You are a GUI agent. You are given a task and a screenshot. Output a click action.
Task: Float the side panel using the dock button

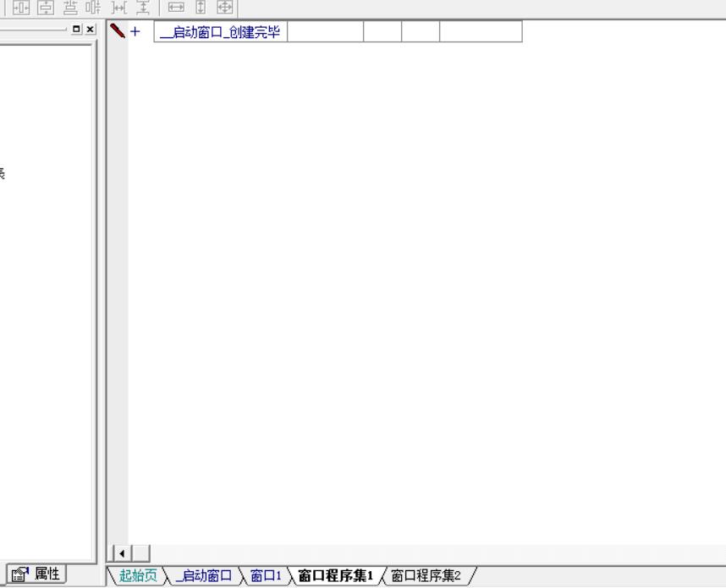coord(78,30)
